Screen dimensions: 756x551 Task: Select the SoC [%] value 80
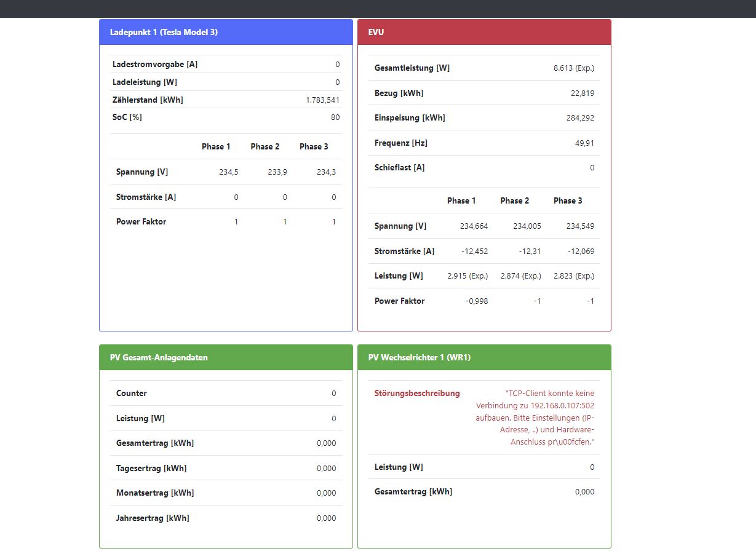335,117
